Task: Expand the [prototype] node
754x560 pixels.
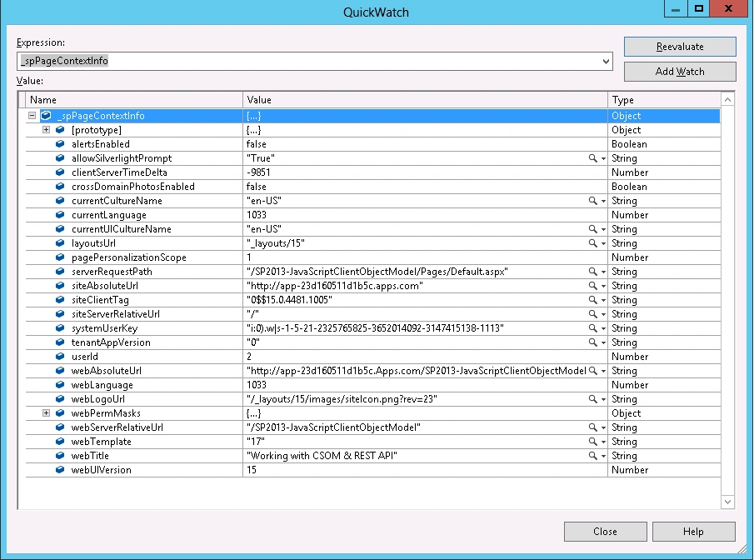Action: [x=46, y=130]
